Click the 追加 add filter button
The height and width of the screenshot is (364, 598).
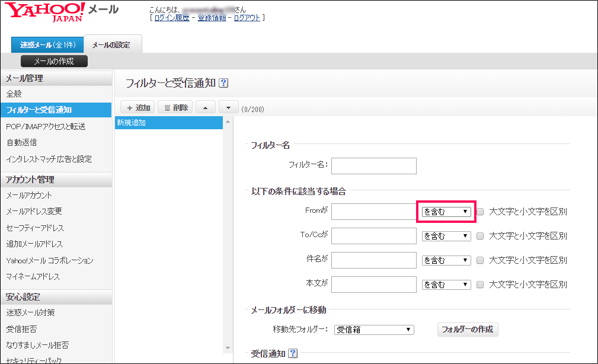coord(137,107)
